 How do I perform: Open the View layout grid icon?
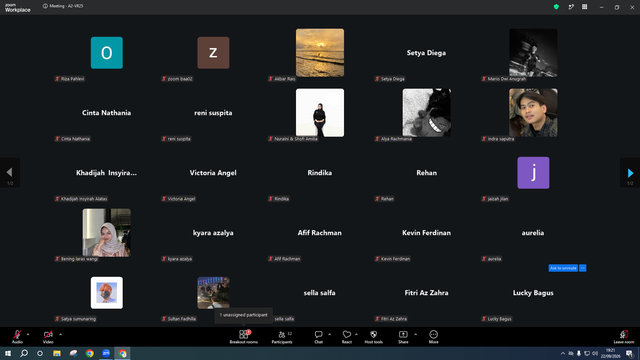coord(584,7)
